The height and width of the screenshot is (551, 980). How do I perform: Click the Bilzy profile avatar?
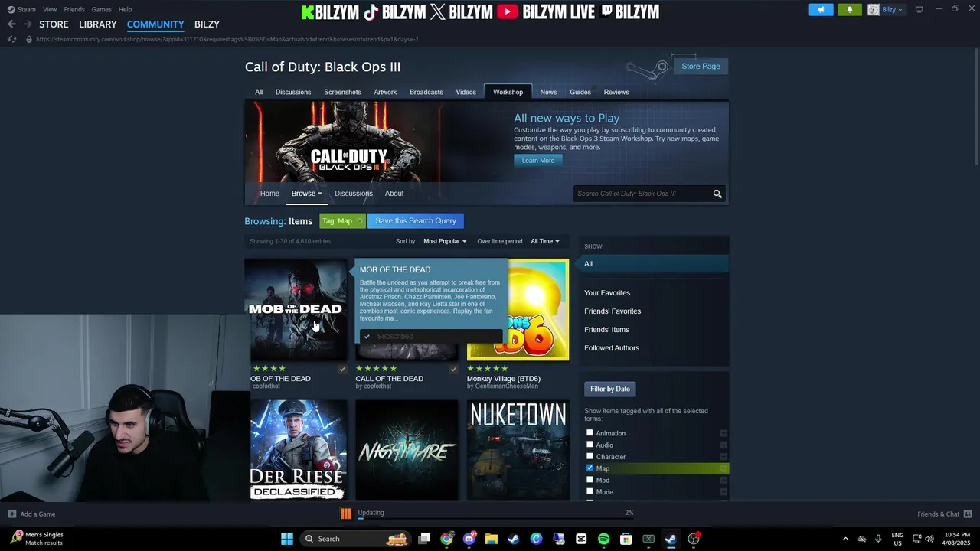coord(873,10)
